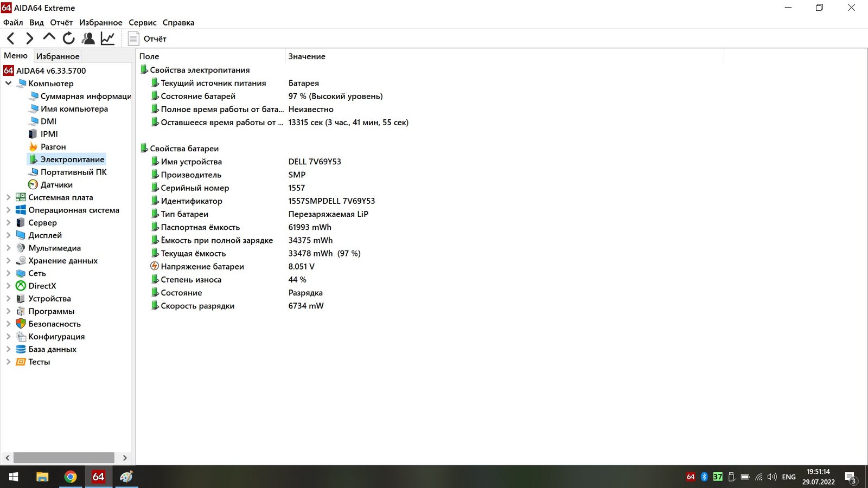Open the notification center icon

pos(851,477)
